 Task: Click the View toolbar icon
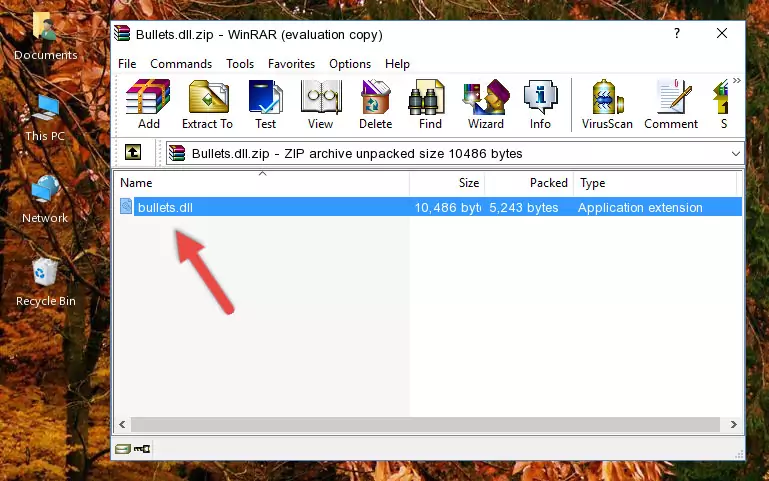click(x=321, y=104)
